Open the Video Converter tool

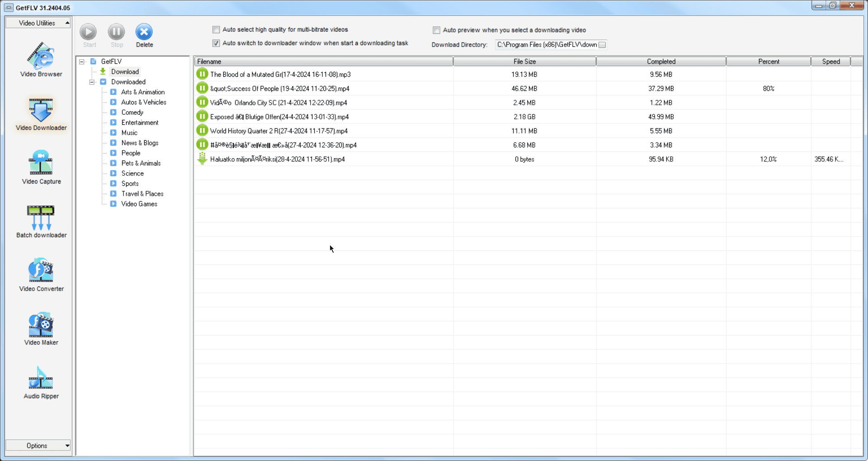[x=41, y=275]
